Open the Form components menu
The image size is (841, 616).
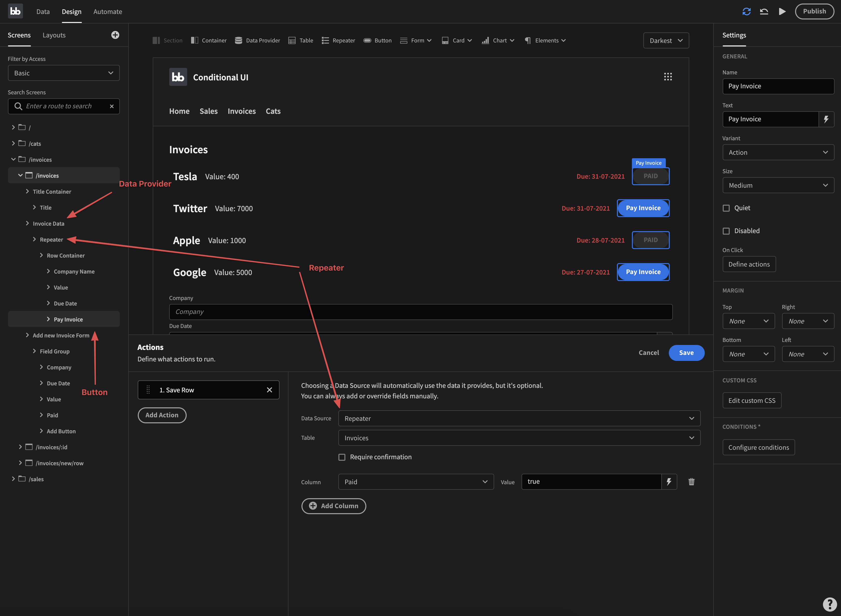pyautogui.click(x=416, y=40)
